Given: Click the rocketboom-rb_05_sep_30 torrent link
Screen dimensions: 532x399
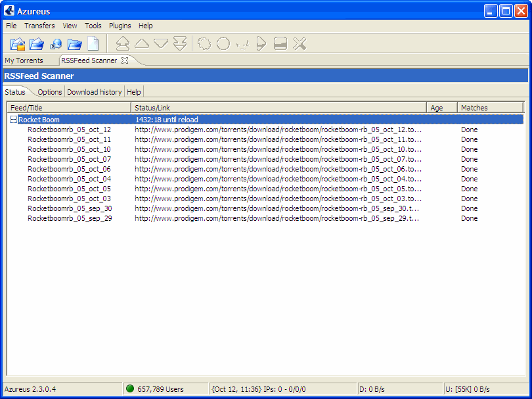Looking at the screenshot, I should point(277,208).
